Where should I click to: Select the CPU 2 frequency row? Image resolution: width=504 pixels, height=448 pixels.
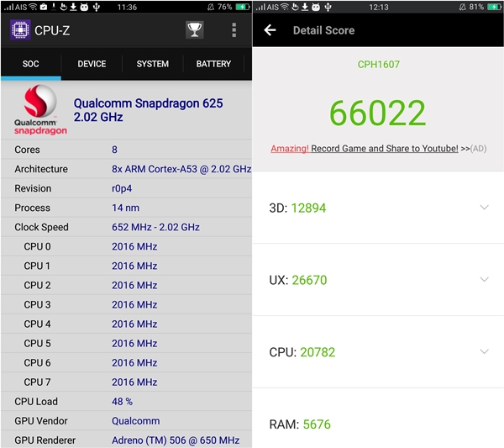tap(126, 285)
